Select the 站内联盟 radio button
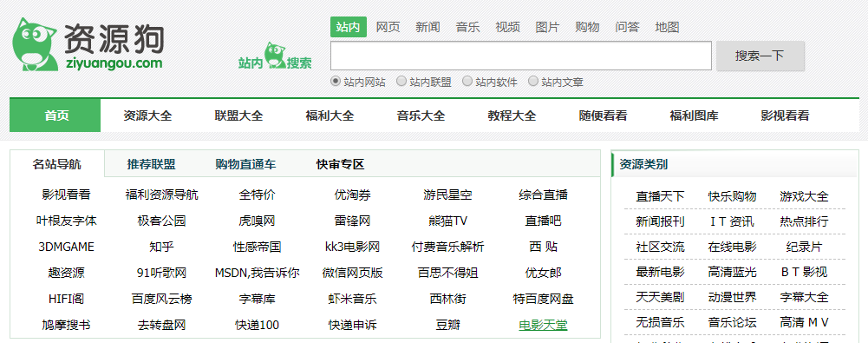 click(401, 82)
